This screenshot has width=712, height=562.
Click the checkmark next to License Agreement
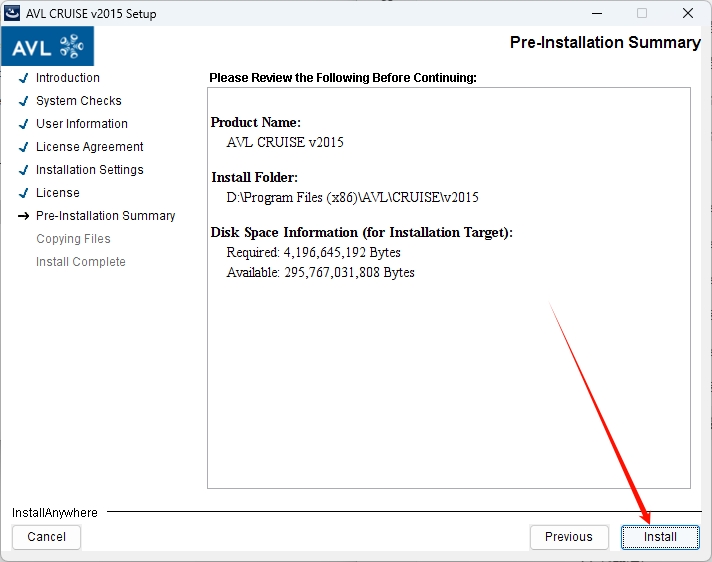pyautogui.click(x=23, y=147)
